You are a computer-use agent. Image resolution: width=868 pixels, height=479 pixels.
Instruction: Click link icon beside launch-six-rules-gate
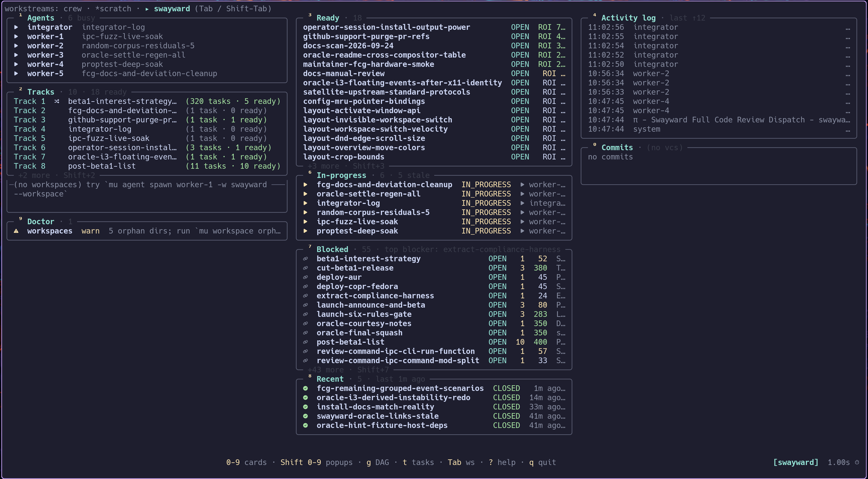tap(305, 314)
